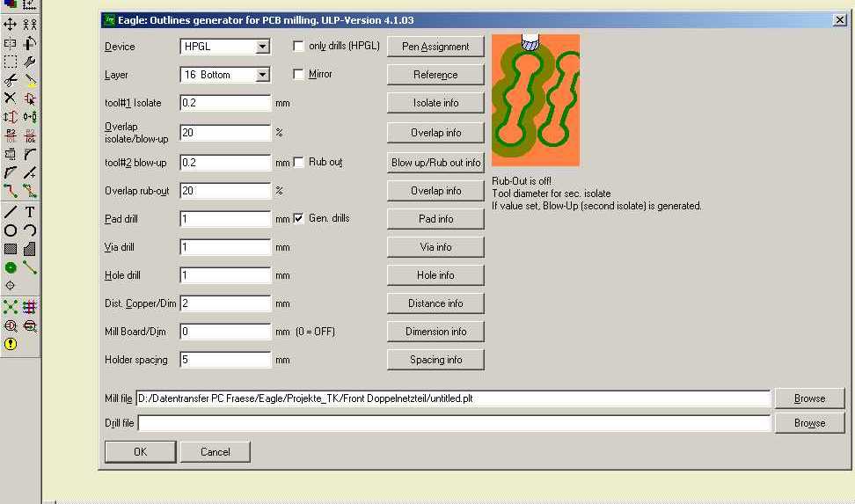Viewport: 855px width, 504px height.
Task: Show Blow up/Rub out info
Action: click(435, 163)
